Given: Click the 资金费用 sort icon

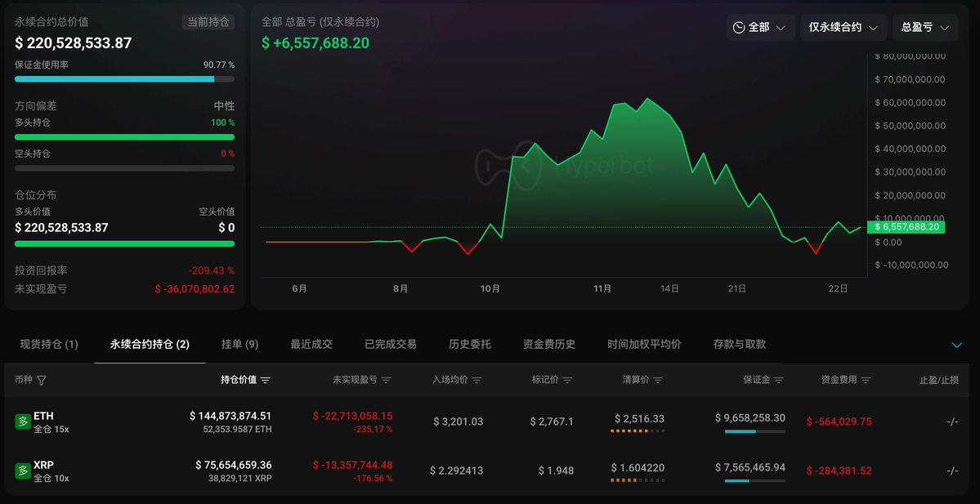Looking at the screenshot, I should click(866, 381).
